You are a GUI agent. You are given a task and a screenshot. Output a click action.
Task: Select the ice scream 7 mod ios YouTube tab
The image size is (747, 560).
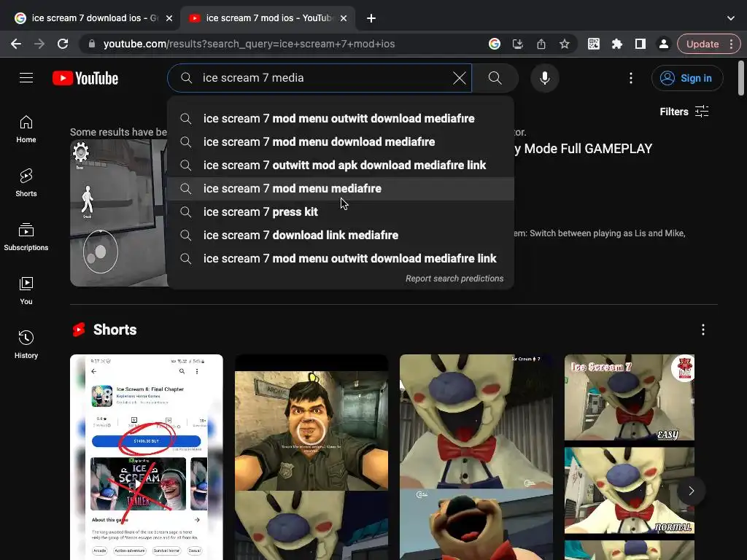point(267,18)
